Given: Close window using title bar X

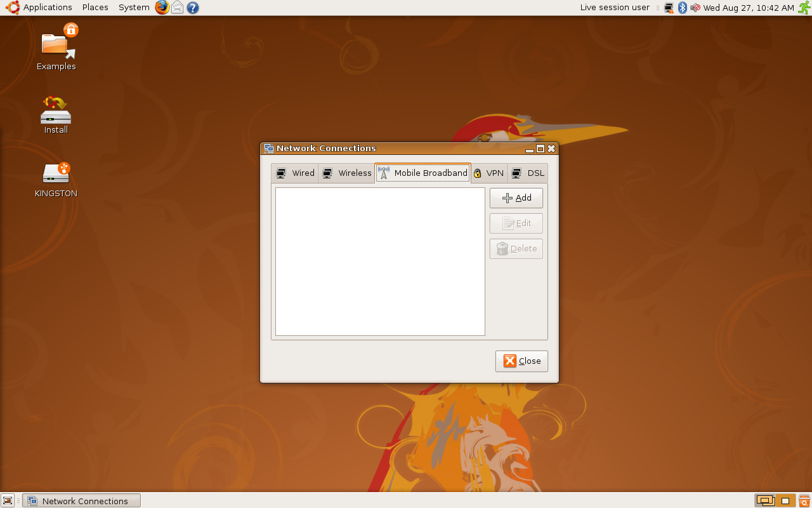Looking at the screenshot, I should click(551, 149).
